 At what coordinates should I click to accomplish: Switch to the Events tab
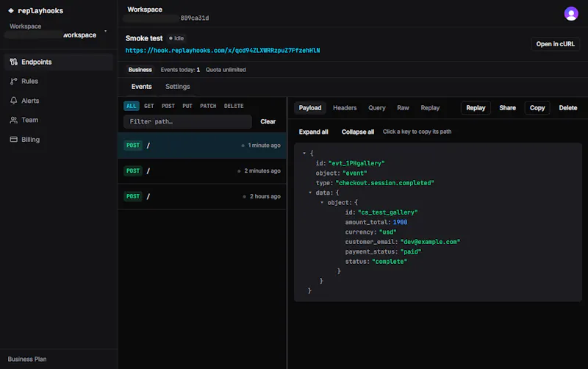click(141, 87)
